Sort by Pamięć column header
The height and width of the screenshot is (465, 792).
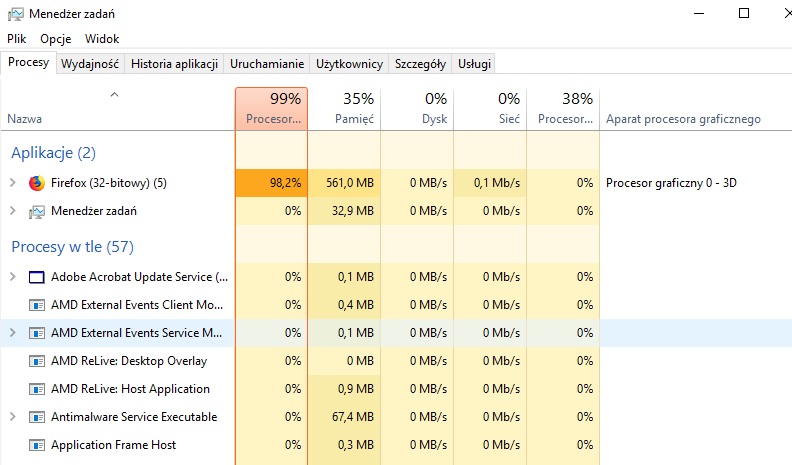tap(344, 109)
